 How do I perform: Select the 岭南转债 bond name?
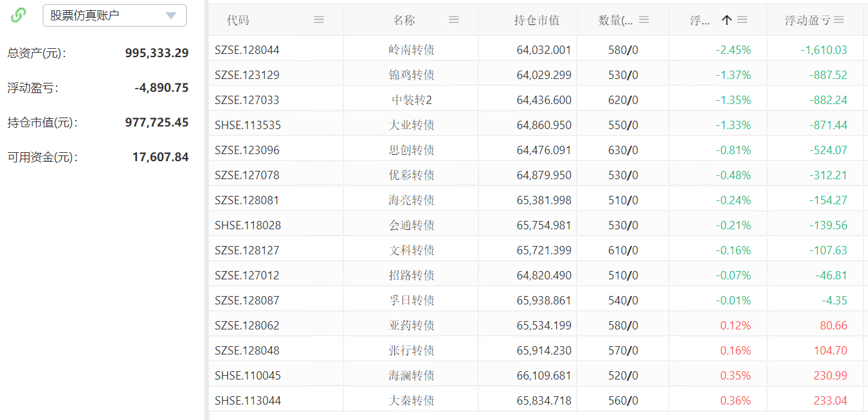(411, 49)
